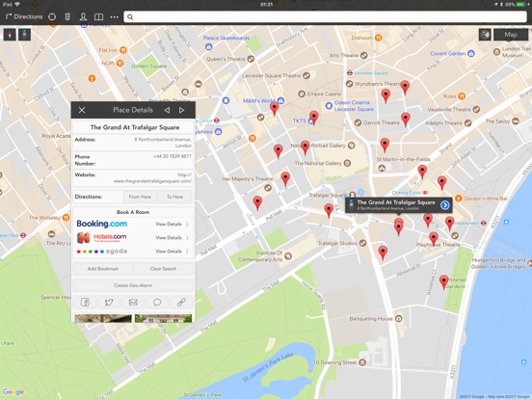Tap the 10 Downing Street marker
The width and height of the screenshot is (532, 399).
pos(362,362)
